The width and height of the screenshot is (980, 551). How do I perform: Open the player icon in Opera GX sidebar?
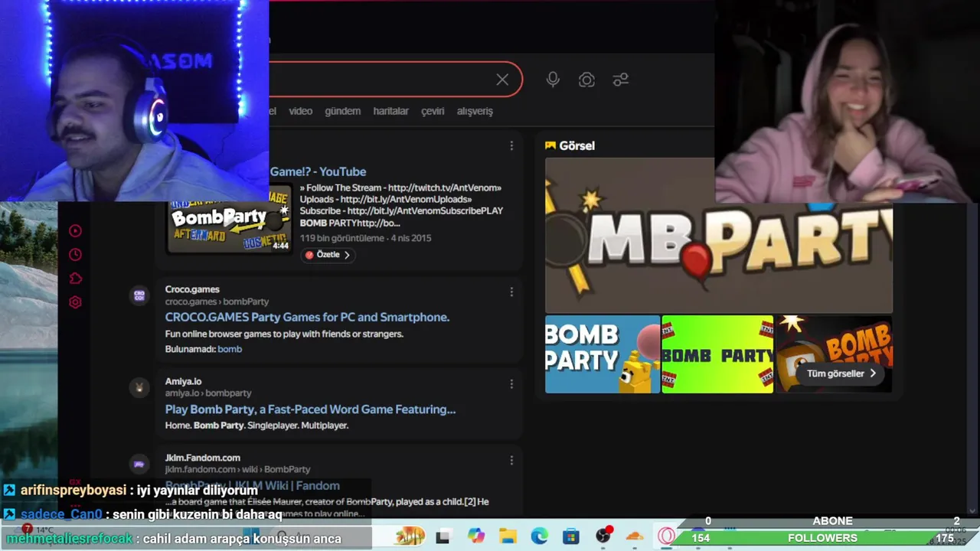coord(75,230)
